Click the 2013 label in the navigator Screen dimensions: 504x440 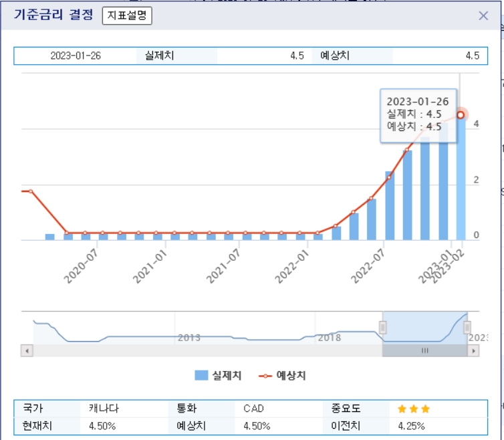189,338
